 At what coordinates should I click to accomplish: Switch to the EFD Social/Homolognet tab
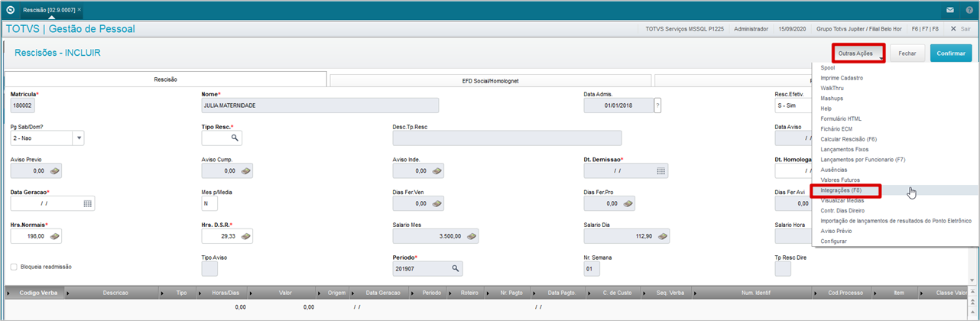(x=490, y=79)
